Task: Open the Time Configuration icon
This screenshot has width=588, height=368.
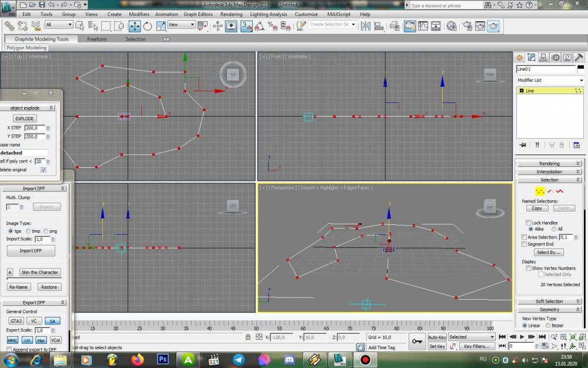Action: pyautogui.click(x=545, y=346)
